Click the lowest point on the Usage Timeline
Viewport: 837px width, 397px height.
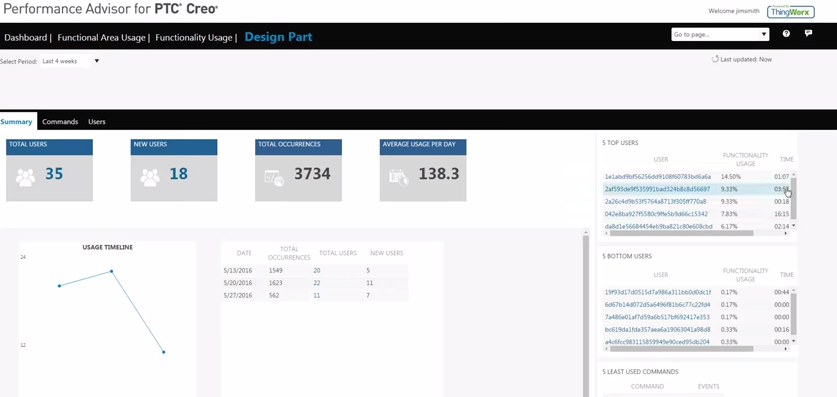coord(163,352)
